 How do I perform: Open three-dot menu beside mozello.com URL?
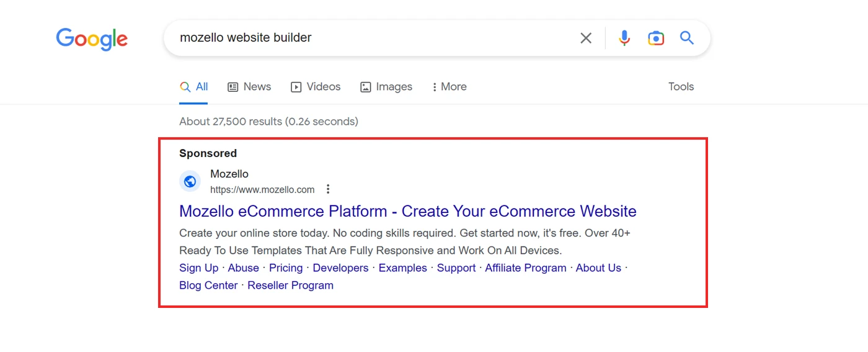(328, 189)
